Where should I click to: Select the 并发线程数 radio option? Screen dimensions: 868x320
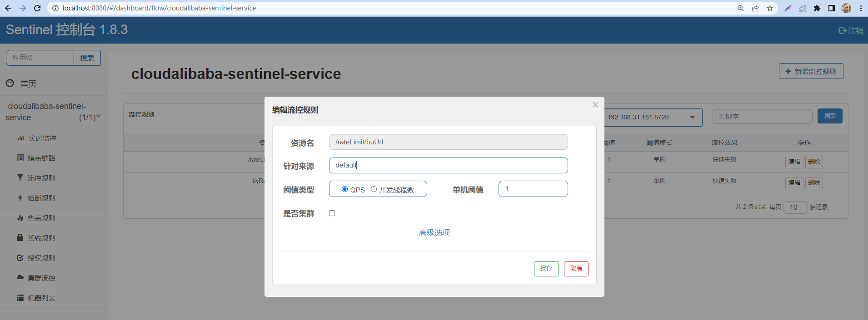(374, 189)
